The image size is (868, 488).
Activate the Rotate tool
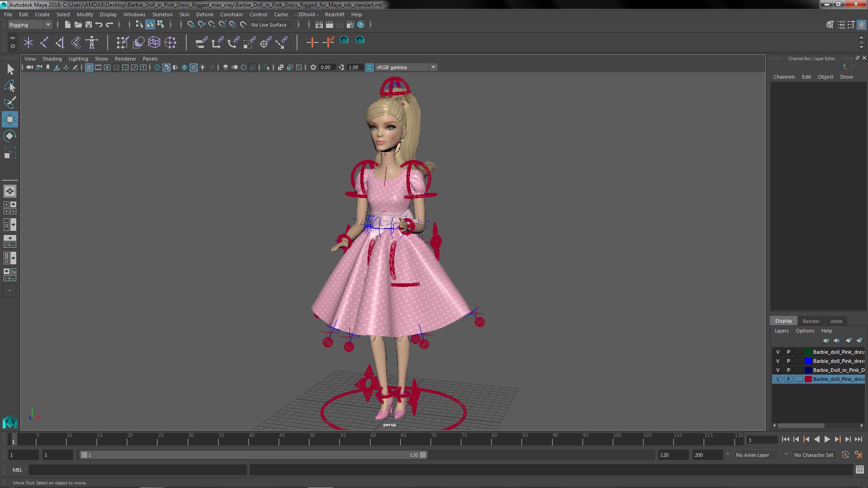[x=9, y=136]
